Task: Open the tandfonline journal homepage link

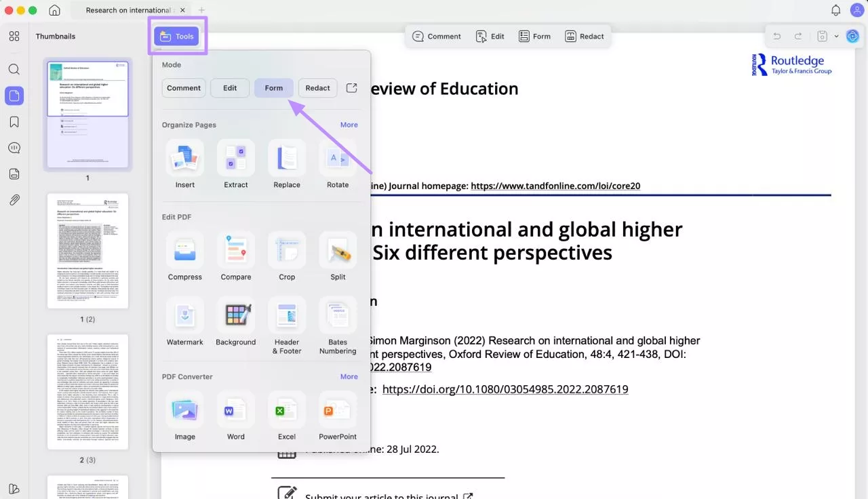Action: [555, 186]
